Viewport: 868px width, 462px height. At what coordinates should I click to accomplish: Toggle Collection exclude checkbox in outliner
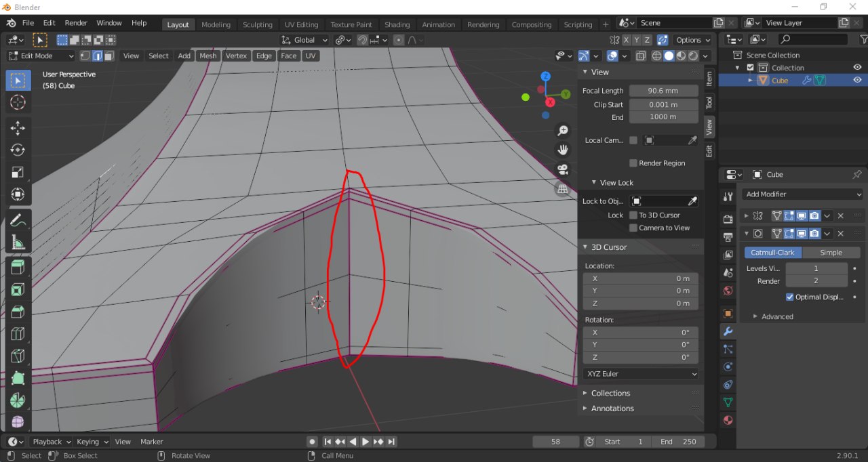tap(750, 68)
